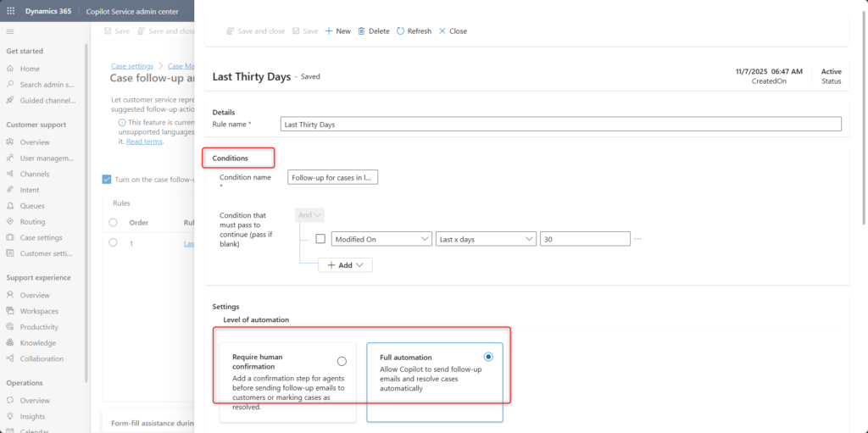
Task: Select Require human confirmation radio button
Action: 342,361
